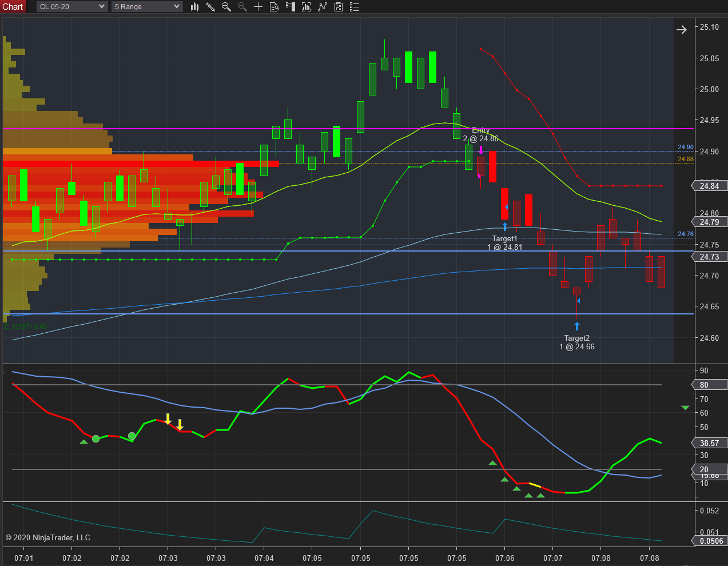Click the magenta horizontal line near 24.95
The image size is (728, 566).
coord(348,129)
